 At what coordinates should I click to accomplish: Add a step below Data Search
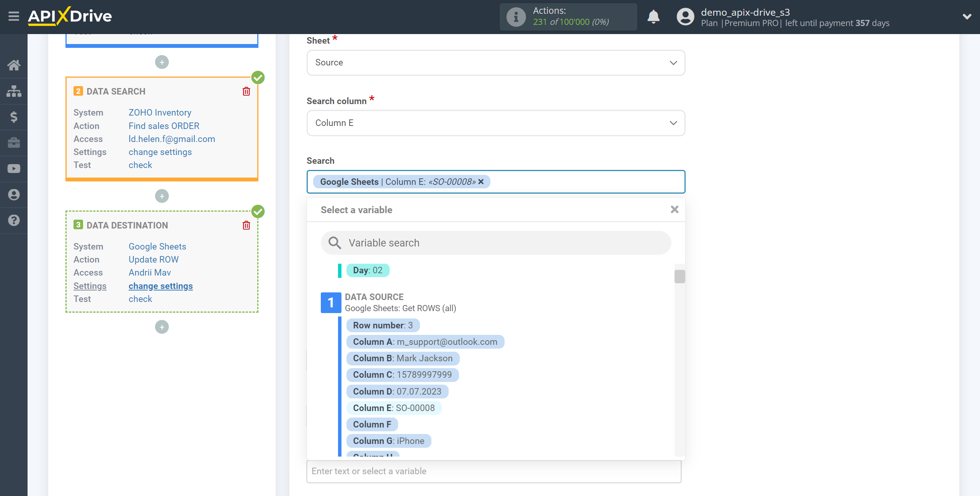pyautogui.click(x=162, y=196)
